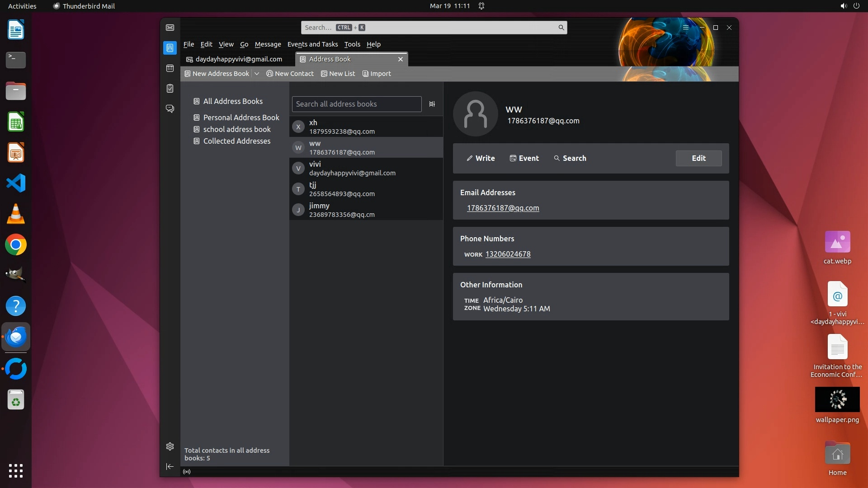Click the online status indicator icon
Image resolution: width=868 pixels, height=488 pixels.
click(187, 472)
